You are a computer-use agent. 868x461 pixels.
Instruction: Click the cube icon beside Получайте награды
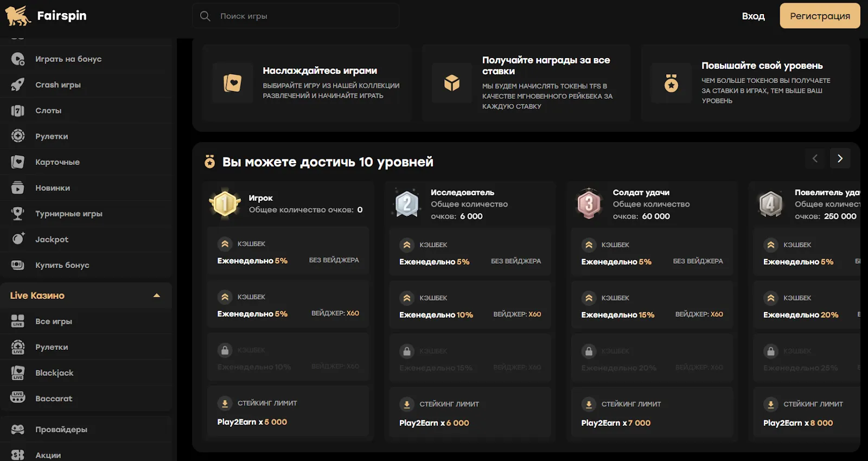pos(452,83)
